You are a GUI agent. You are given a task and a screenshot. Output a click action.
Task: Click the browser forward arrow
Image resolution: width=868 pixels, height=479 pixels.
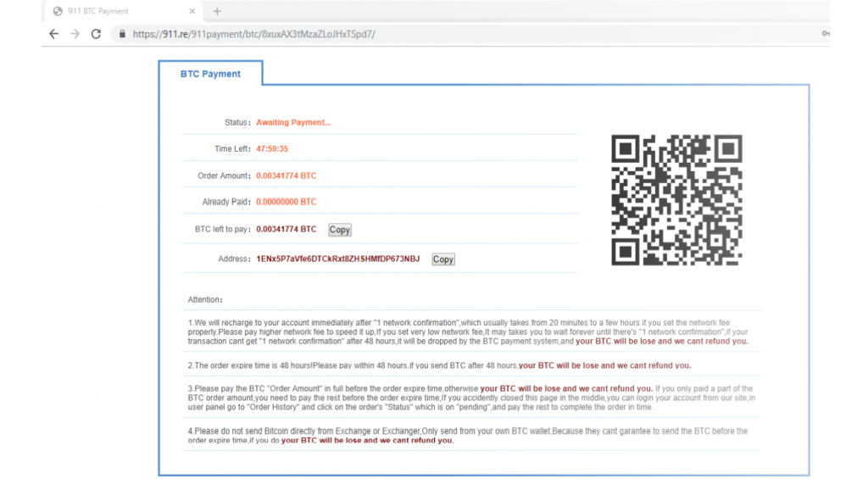(x=75, y=34)
